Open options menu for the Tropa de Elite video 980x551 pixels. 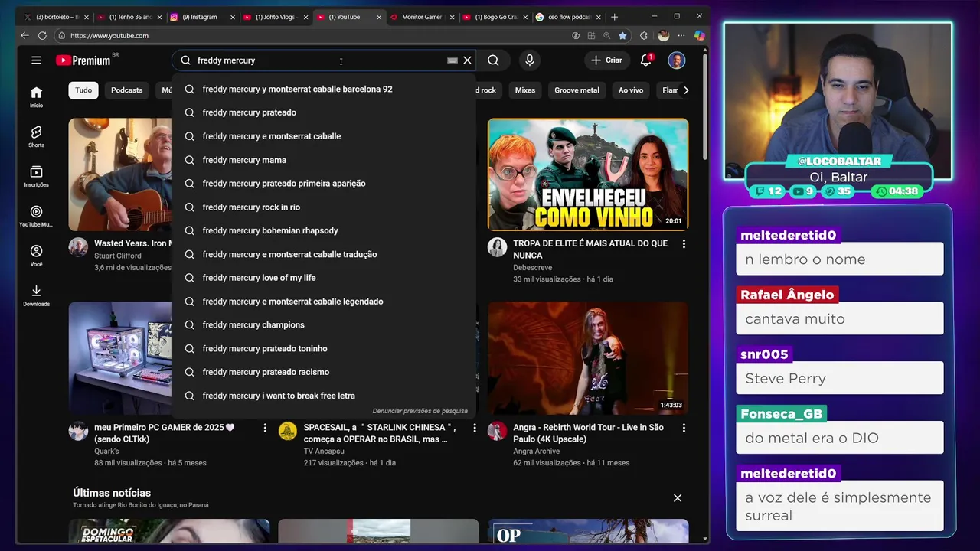pyautogui.click(x=684, y=244)
